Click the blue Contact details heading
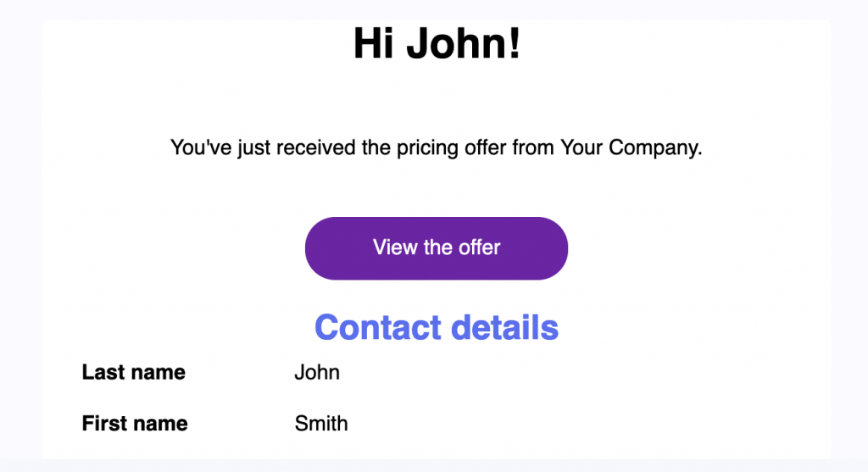The width and height of the screenshot is (868, 472). tap(437, 327)
